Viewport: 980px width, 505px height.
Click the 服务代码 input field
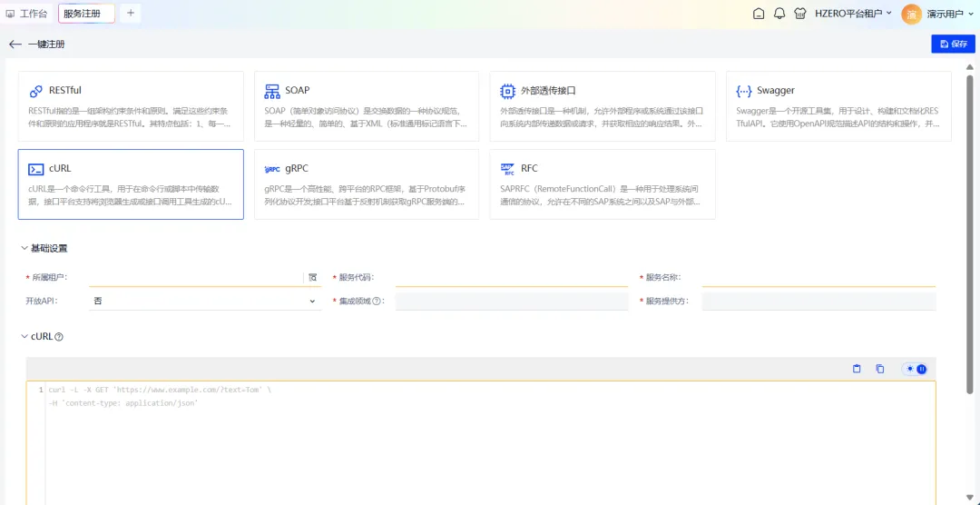point(511,277)
